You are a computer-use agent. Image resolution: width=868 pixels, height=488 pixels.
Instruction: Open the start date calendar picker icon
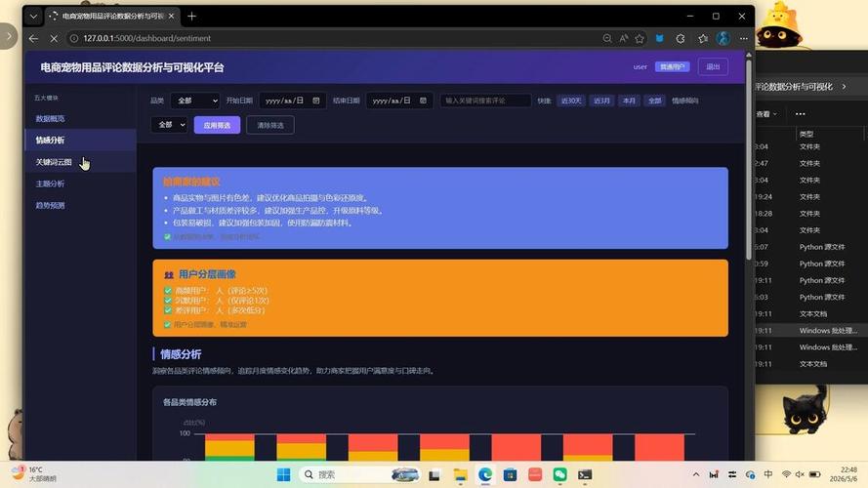click(x=316, y=101)
